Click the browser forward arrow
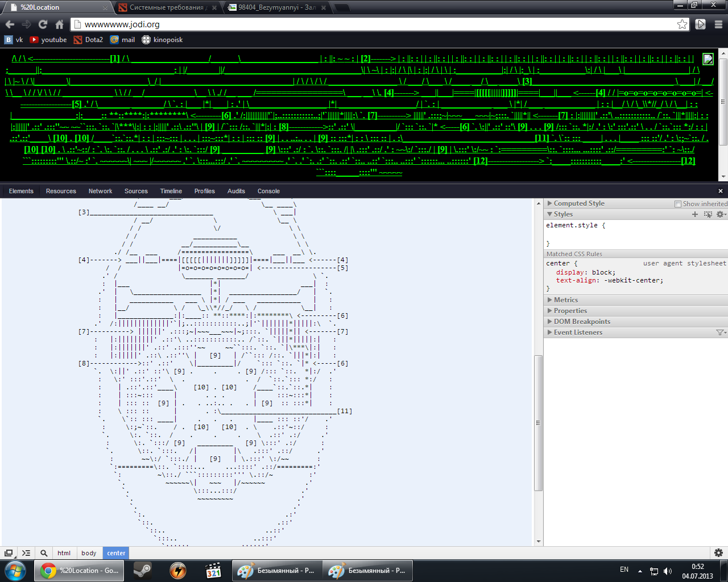The image size is (728, 582). [x=26, y=24]
